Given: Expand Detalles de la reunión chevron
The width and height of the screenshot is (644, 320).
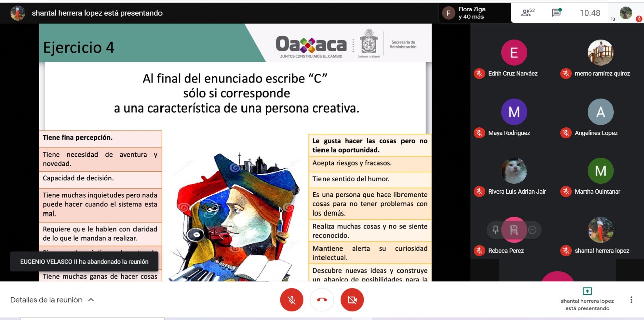Looking at the screenshot, I should (x=91, y=300).
